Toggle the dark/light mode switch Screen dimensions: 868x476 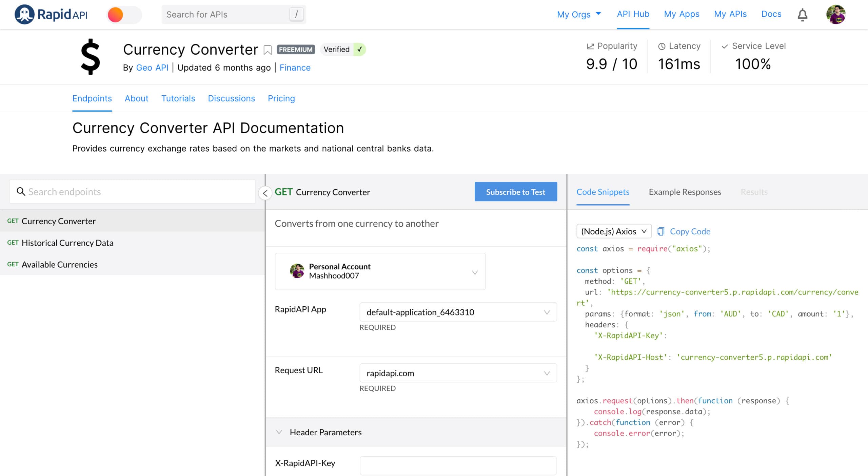[122, 15]
